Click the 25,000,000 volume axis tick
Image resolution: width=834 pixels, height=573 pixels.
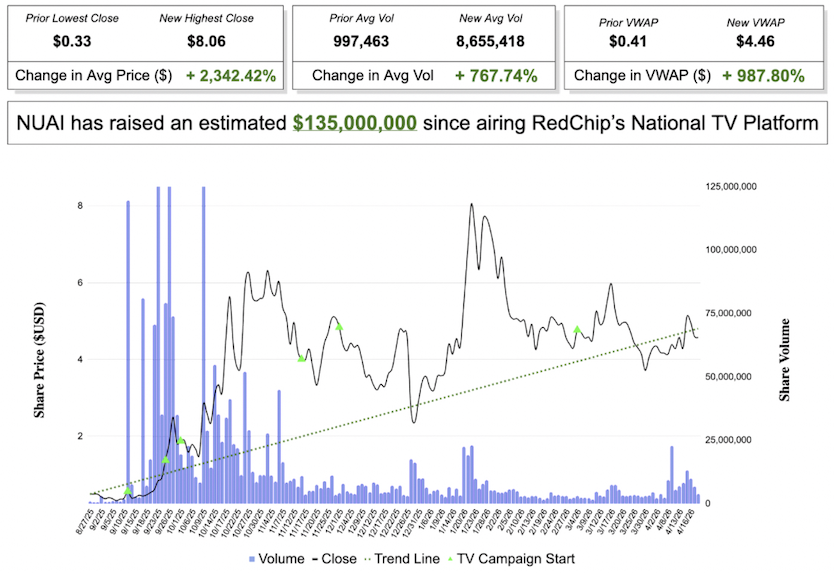731,440
